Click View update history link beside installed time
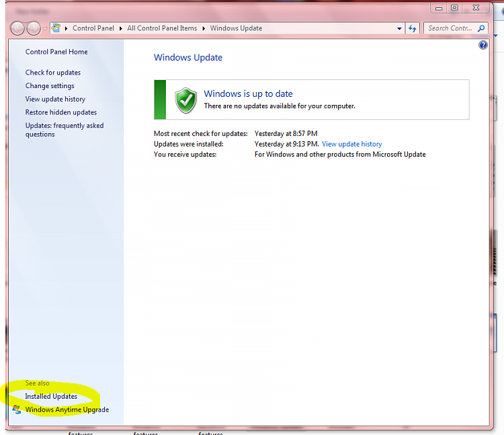This screenshot has width=504, height=435. 352,144
